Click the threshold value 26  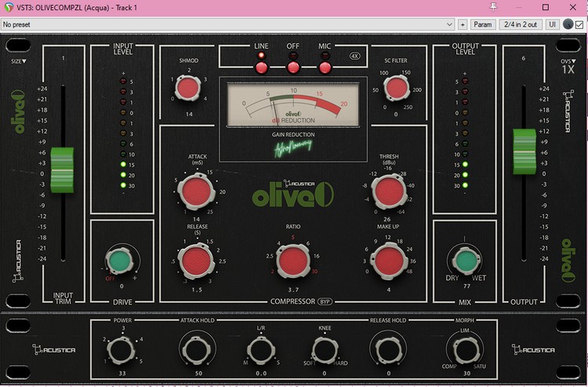click(x=387, y=219)
